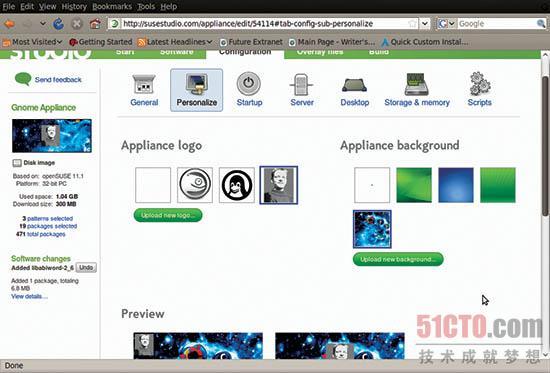Go to the browser Home icon
Screen dimensions: 550x373
point(95,24)
